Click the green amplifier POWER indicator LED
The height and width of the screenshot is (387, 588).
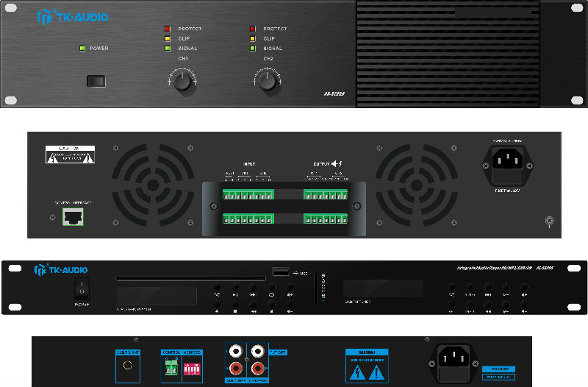(82, 49)
